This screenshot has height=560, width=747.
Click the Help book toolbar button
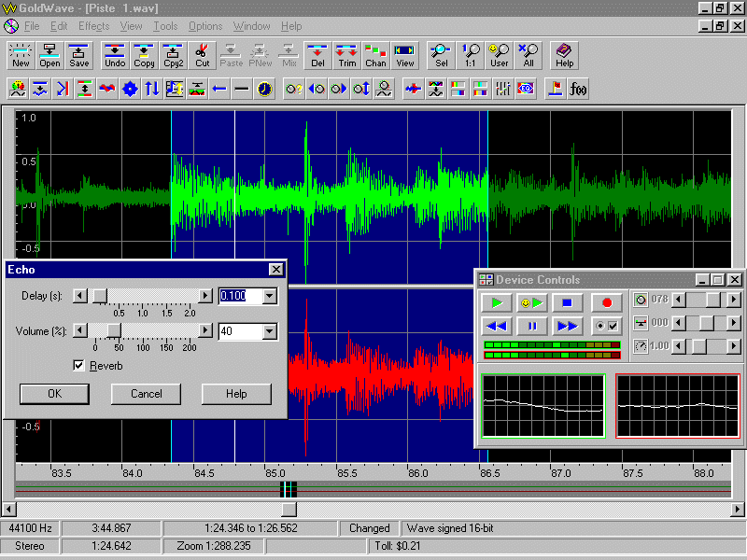tap(564, 56)
